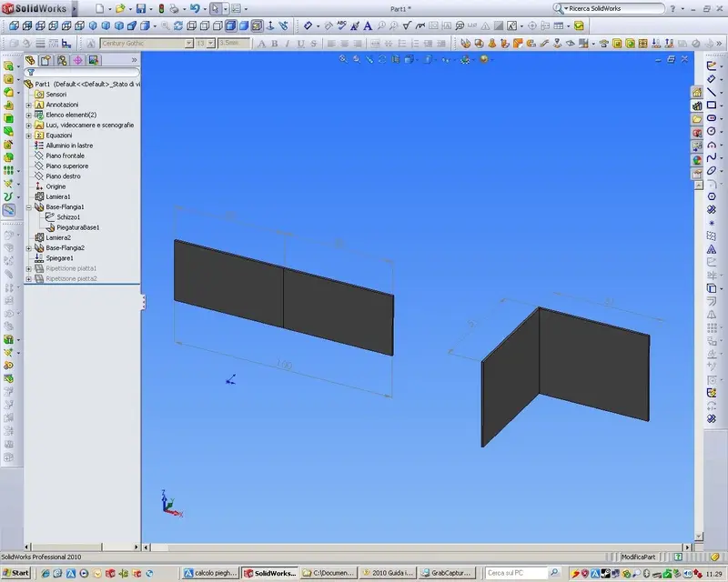Image resolution: width=728 pixels, height=582 pixels.
Task: Select the Line sketch tool
Action: point(712,92)
